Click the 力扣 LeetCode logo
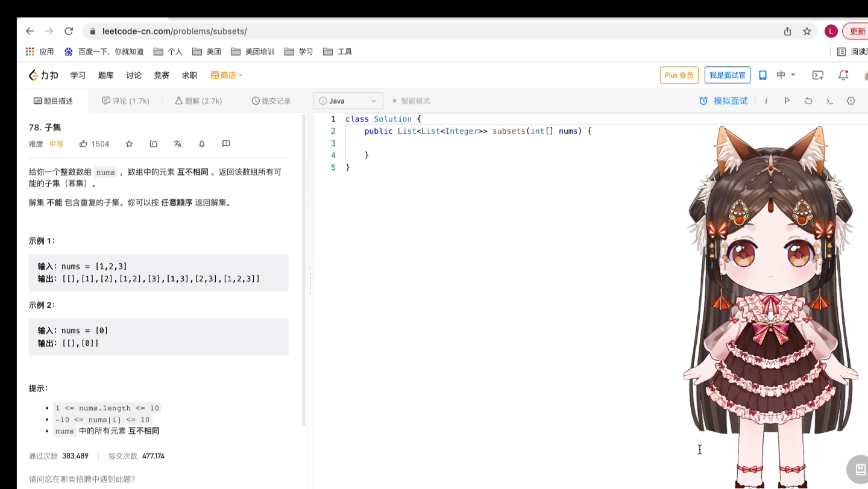The width and height of the screenshot is (868, 489). click(43, 75)
